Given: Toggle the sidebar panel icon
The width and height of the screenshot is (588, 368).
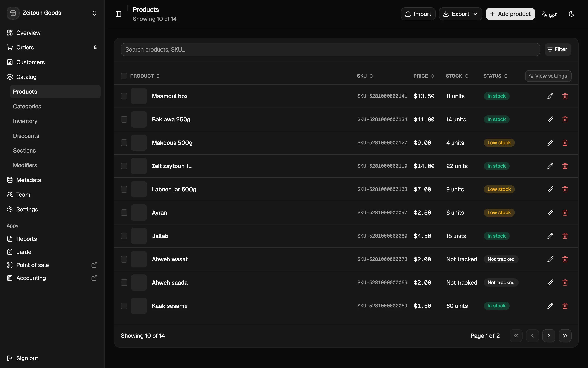Looking at the screenshot, I should coord(118,14).
